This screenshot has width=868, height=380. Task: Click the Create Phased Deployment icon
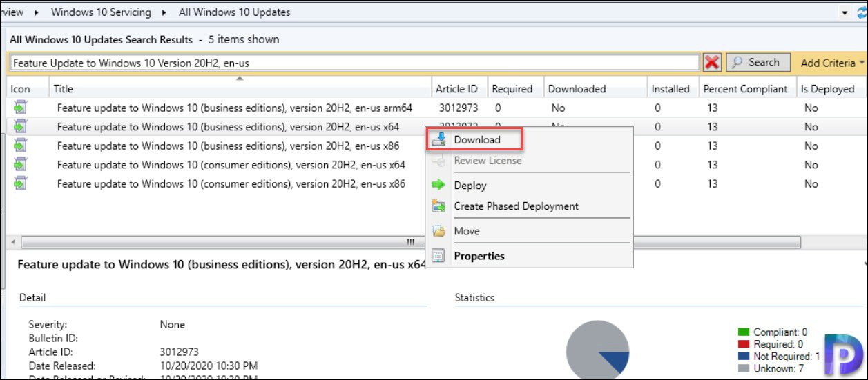coord(438,206)
